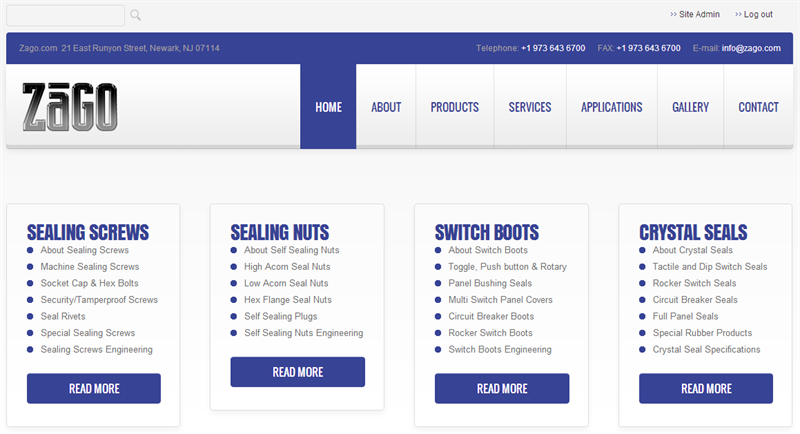
Task: Focus the search text field
Action: point(65,15)
